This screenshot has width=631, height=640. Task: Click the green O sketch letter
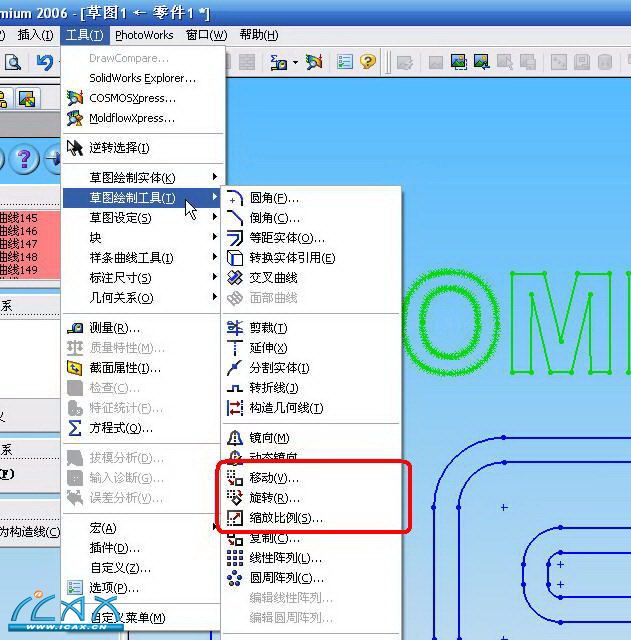tap(451, 322)
